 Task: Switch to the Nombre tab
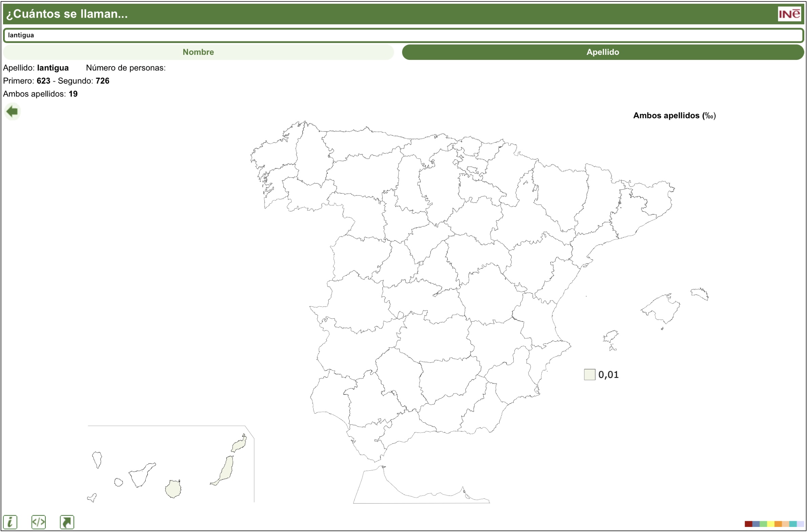[198, 52]
